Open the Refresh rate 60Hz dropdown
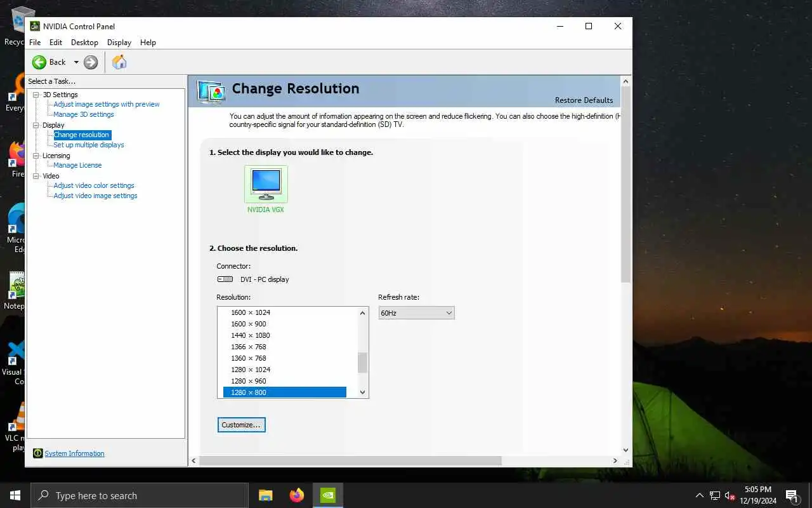Screen dimensions: 812x508 [x=416, y=313]
